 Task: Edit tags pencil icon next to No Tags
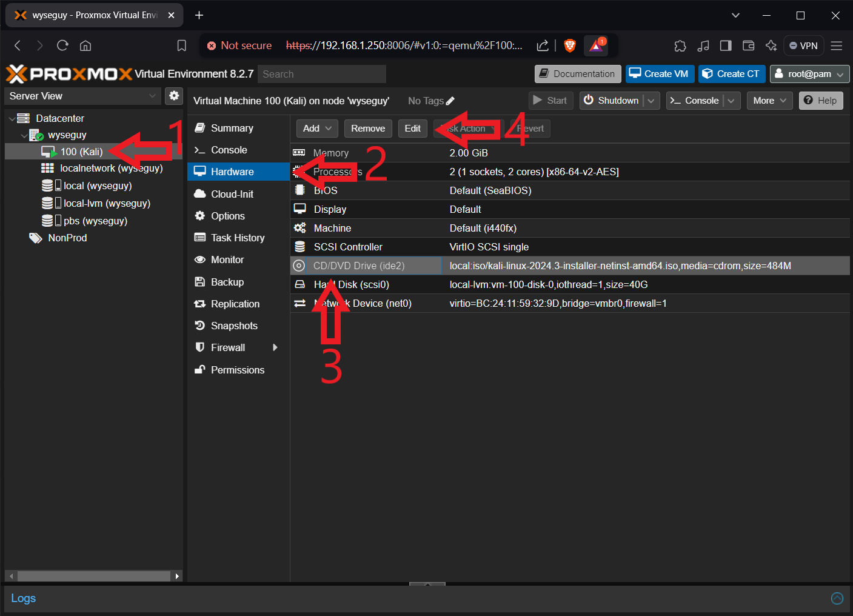(x=450, y=101)
